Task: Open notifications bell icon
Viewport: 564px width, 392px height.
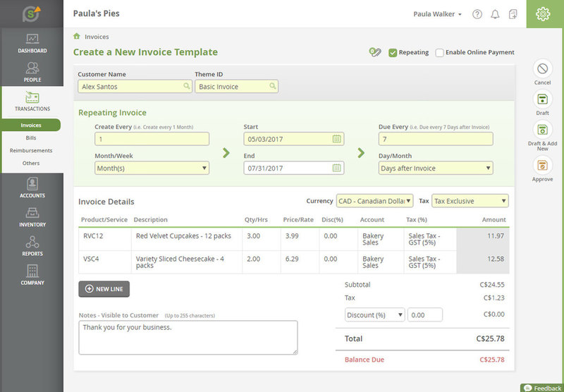Action: tap(495, 14)
